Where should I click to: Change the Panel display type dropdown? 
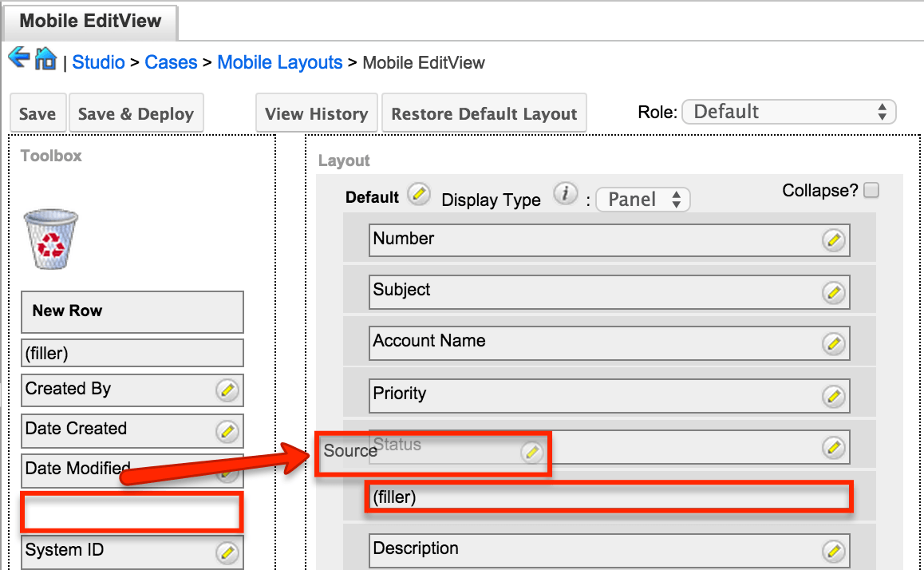coord(643,200)
